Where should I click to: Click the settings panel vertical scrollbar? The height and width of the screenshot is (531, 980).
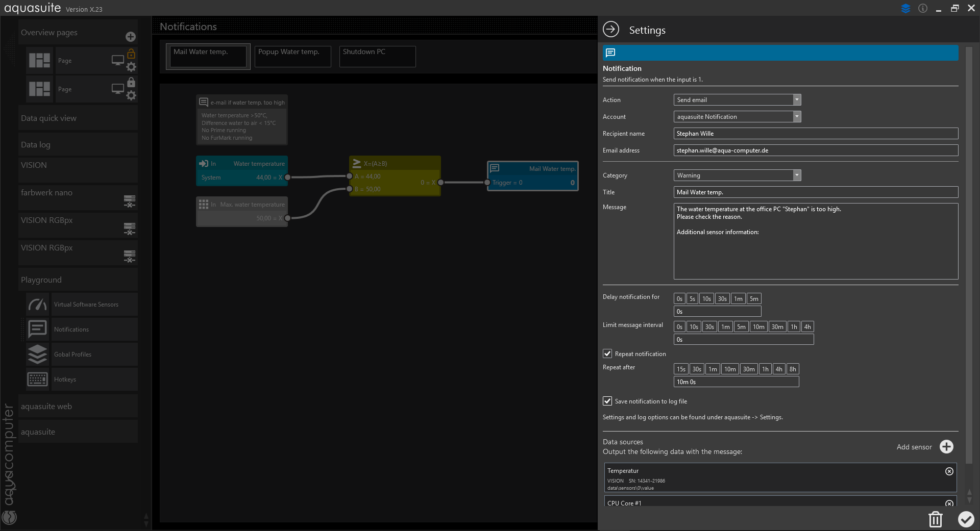pos(969,255)
